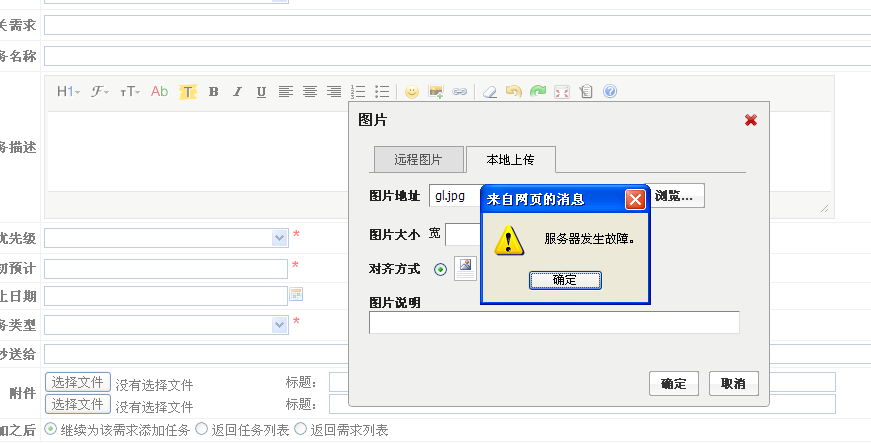Insert a hyperlink with the link icon
This screenshot has width=871, height=443.
pos(459,92)
